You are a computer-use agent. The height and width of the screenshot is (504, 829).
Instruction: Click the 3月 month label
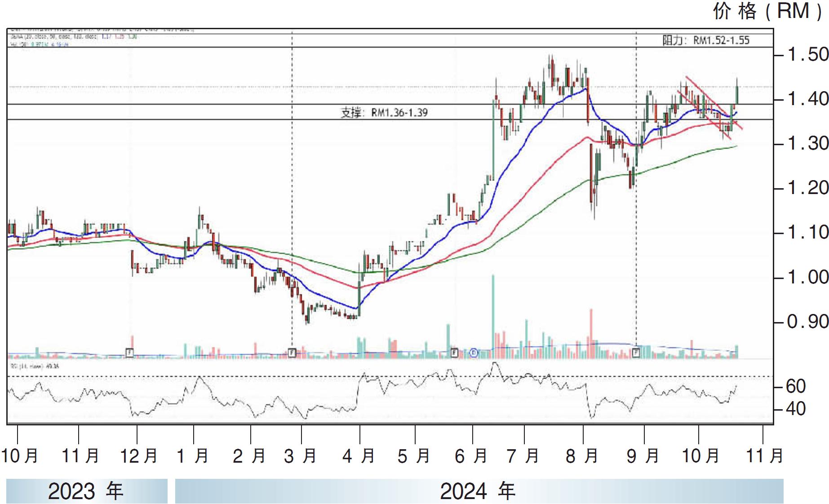pos(300,456)
